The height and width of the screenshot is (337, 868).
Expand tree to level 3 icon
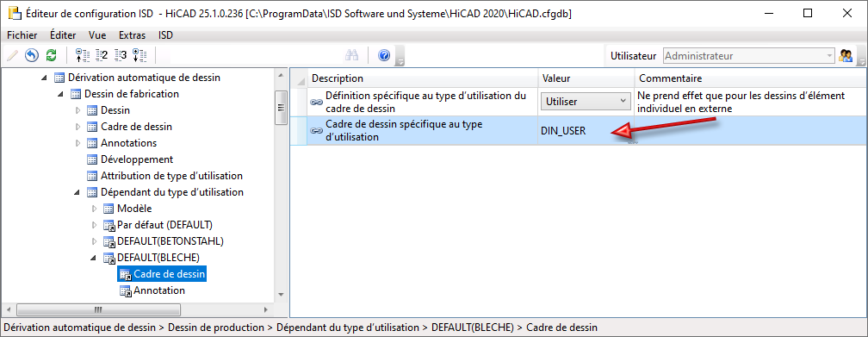point(121,55)
